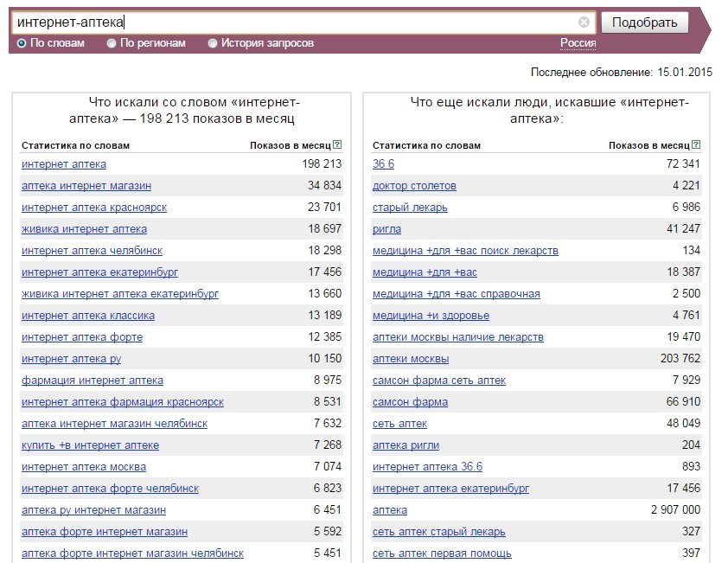Open the 'Россия' region selector
Image resolution: width=728 pixels, height=563 pixels.
578,42
